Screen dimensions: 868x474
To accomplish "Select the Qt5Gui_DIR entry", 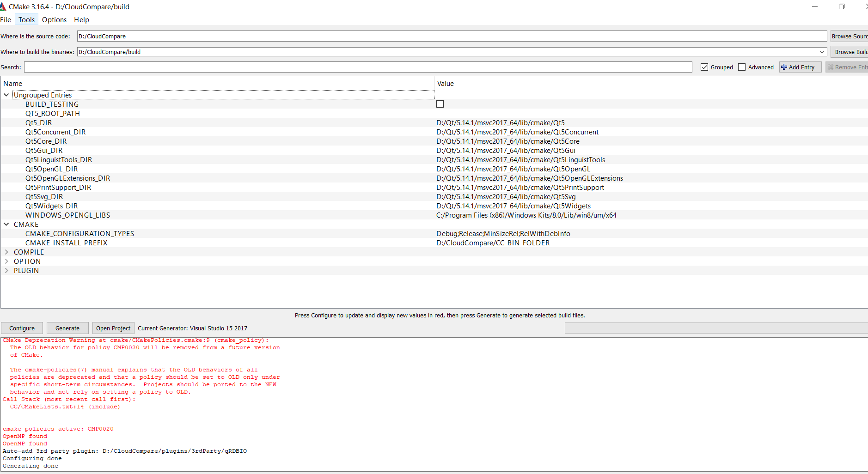I will [44, 150].
